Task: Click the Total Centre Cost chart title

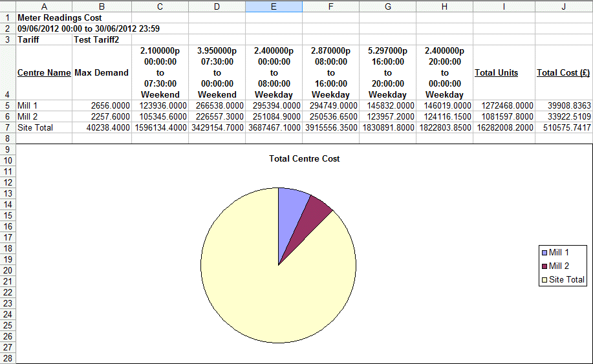Action: tap(304, 158)
